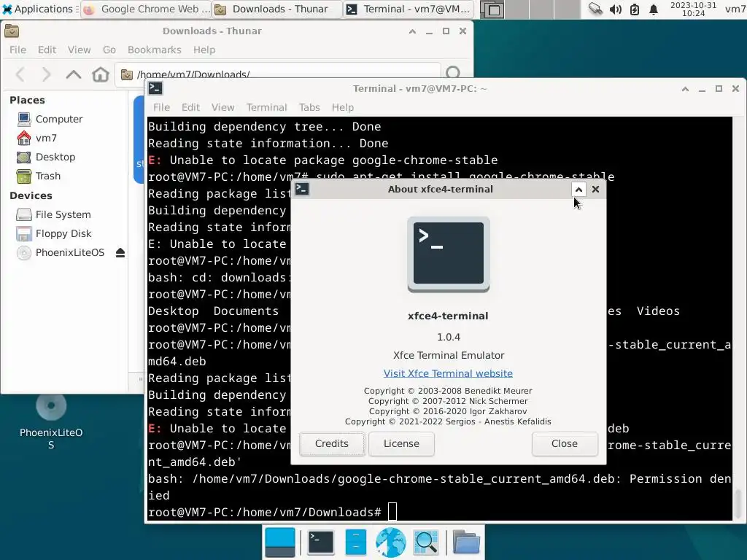Open the home folder icon in the dock
The height and width of the screenshot is (560, 747).
click(x=466, y=542)
